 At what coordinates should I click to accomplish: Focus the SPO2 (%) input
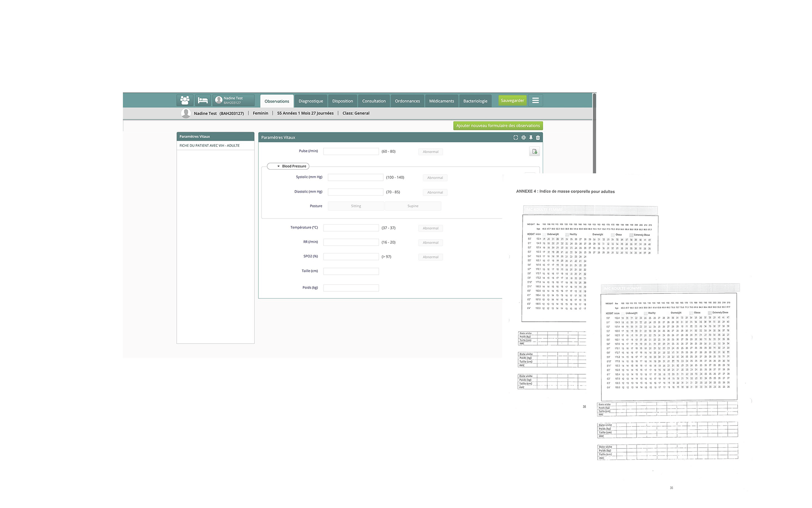351,257
